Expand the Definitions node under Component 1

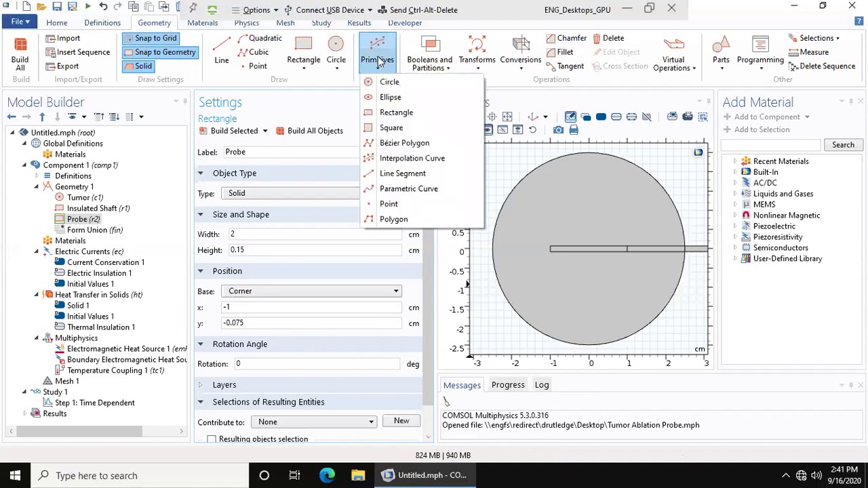pyautogui.click(x=37, y=176)
